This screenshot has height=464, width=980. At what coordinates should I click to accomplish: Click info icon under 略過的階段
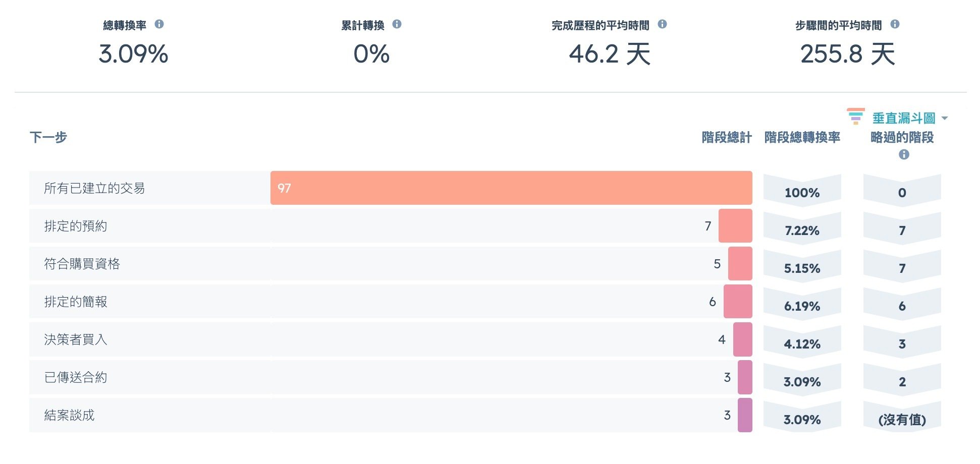coord(904,155)
